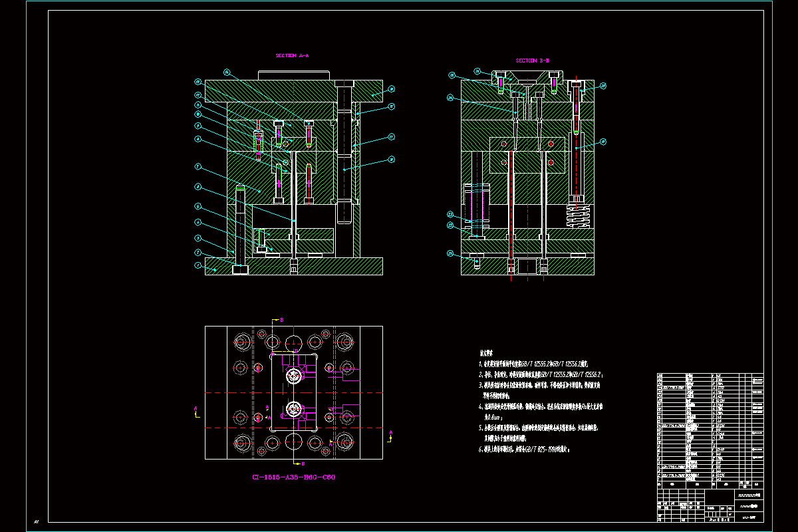The width and height of the screenshot is (798, 532).
Task: Click the horizontal red centerline in plan view
Action: (x=293, y=393)
